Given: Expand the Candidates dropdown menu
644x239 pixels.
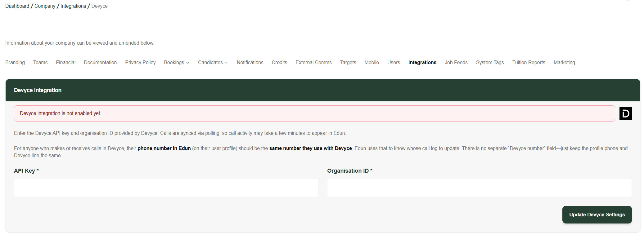Looking at the screenshot, I should 213,63.
